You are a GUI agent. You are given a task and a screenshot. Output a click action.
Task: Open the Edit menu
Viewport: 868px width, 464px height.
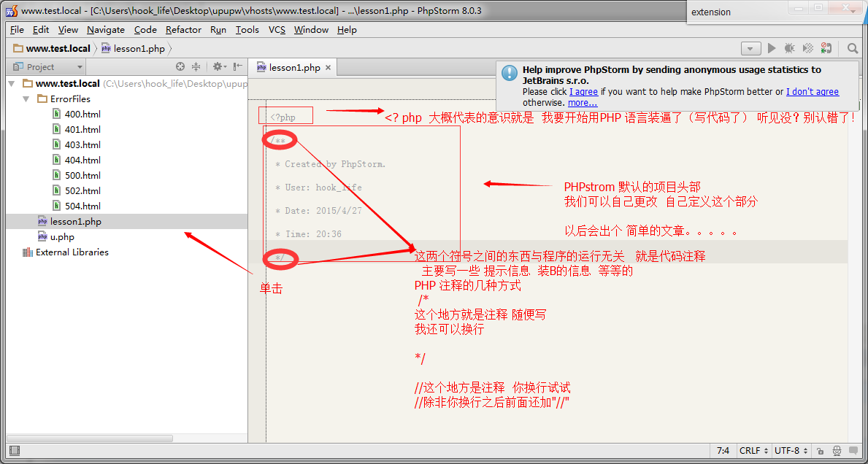click(x=41, y=30)
